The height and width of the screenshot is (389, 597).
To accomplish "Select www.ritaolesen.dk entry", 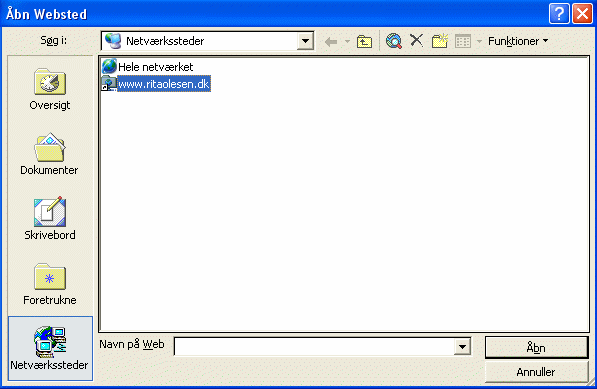I will click(164, 84).
